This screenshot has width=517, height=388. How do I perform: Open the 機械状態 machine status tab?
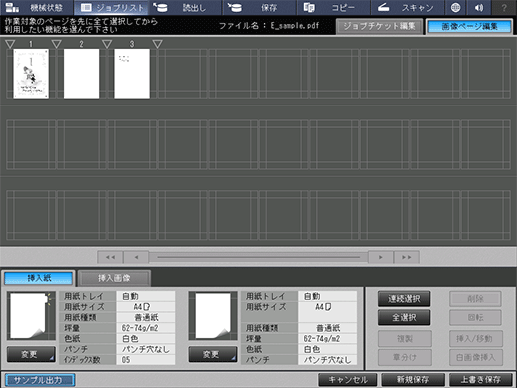click(x=37, y=7)
